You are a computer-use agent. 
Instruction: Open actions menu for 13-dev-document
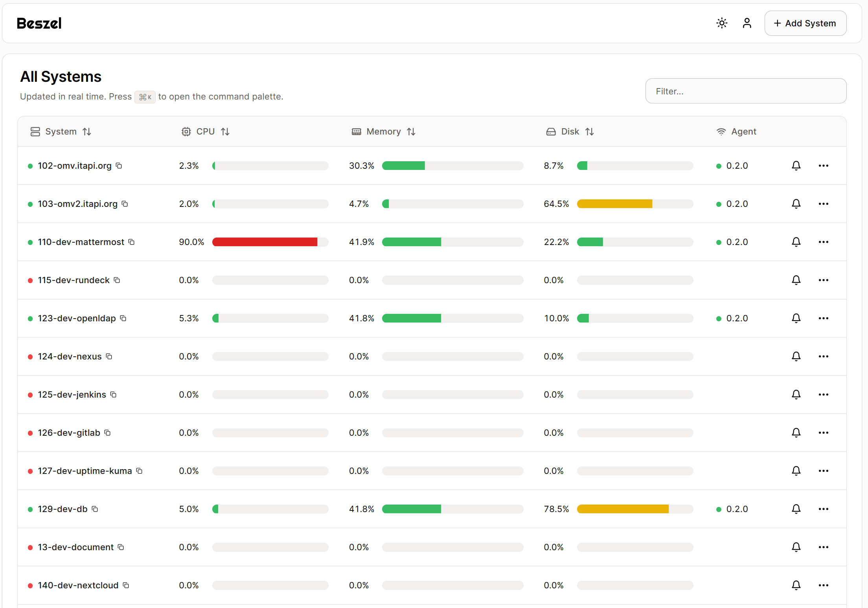(824, 547)
